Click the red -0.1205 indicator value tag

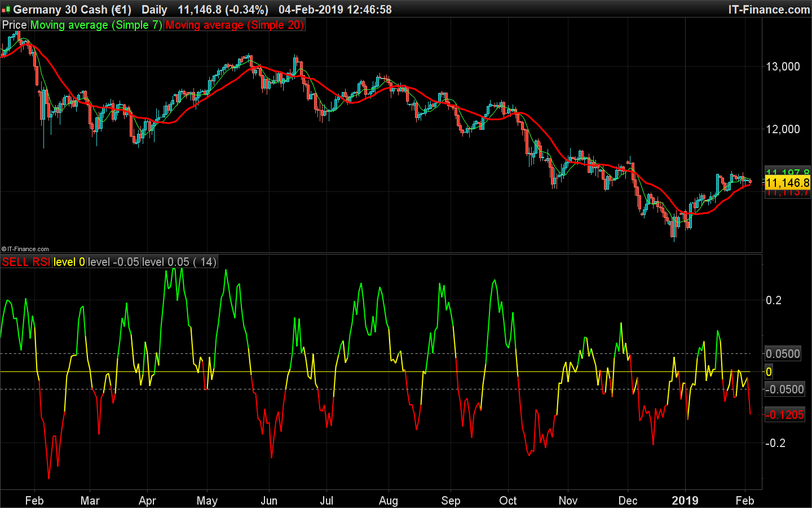(784, 415)
